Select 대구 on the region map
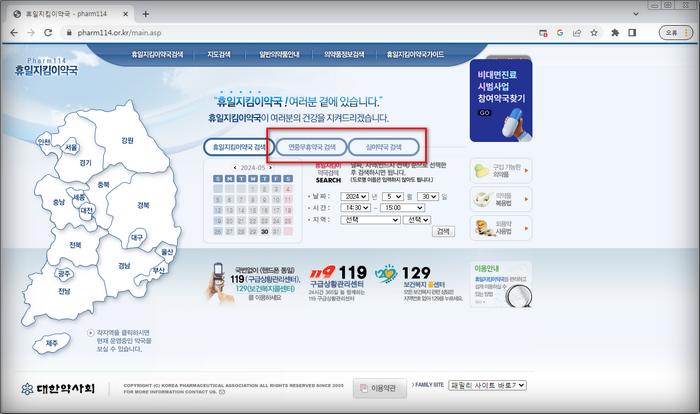 pos(137,237)
